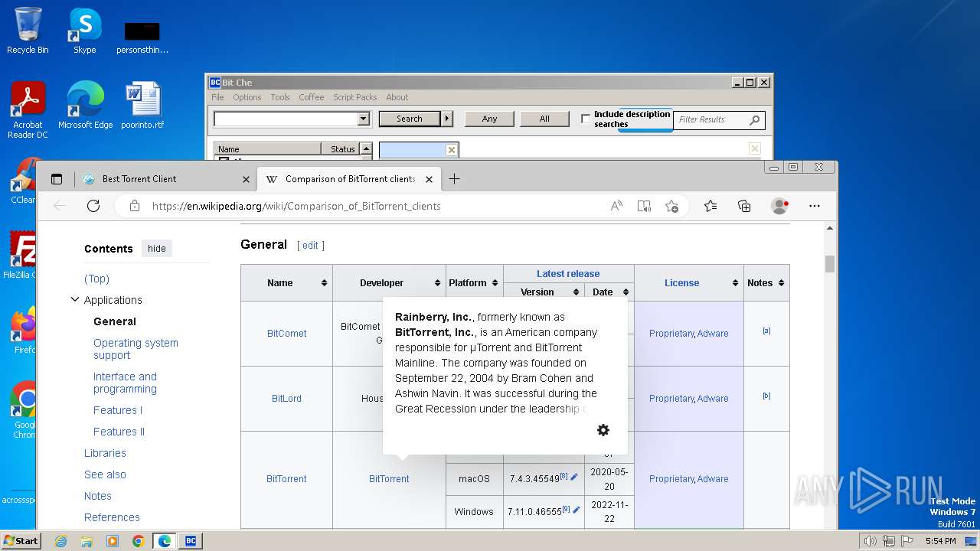Launch Skype from desktop
Image resolution: width=980 pixels, height=551 pixels.
[x=84, y=31]
